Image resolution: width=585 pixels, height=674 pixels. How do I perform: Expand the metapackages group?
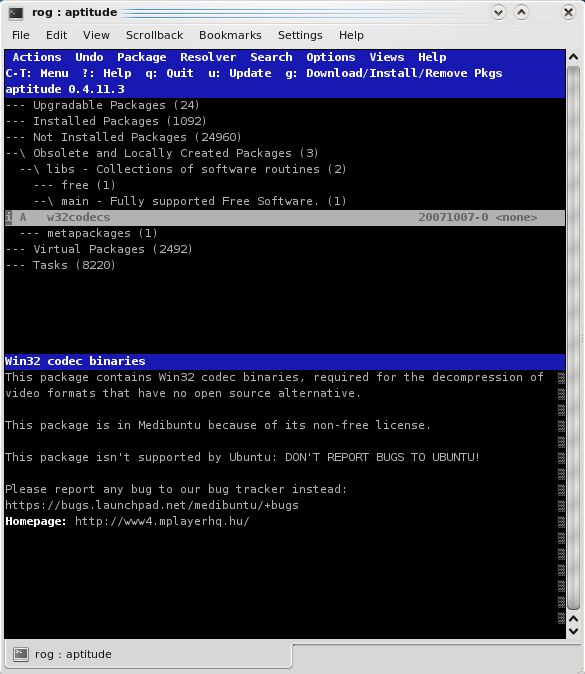(89, 233)
